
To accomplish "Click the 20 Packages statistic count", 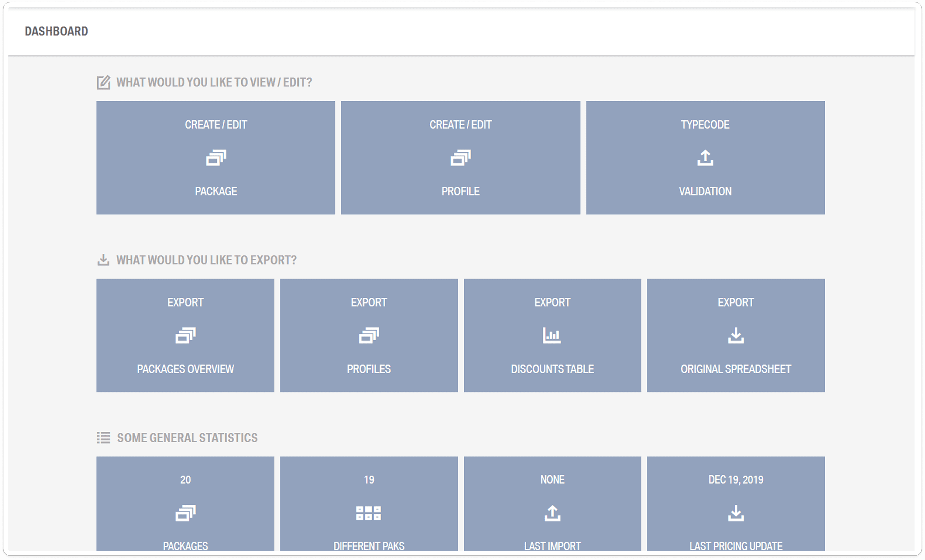I will pyautogui.click(x=185, y=480).
